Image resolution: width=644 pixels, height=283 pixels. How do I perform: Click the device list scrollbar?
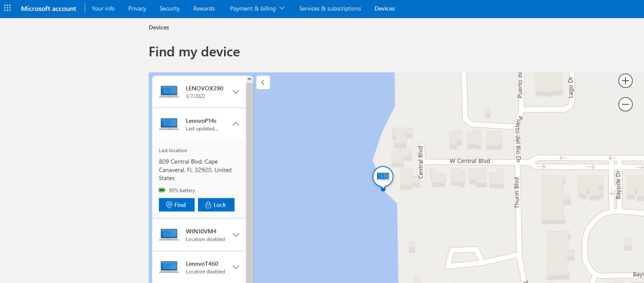[x=249, y=174]
